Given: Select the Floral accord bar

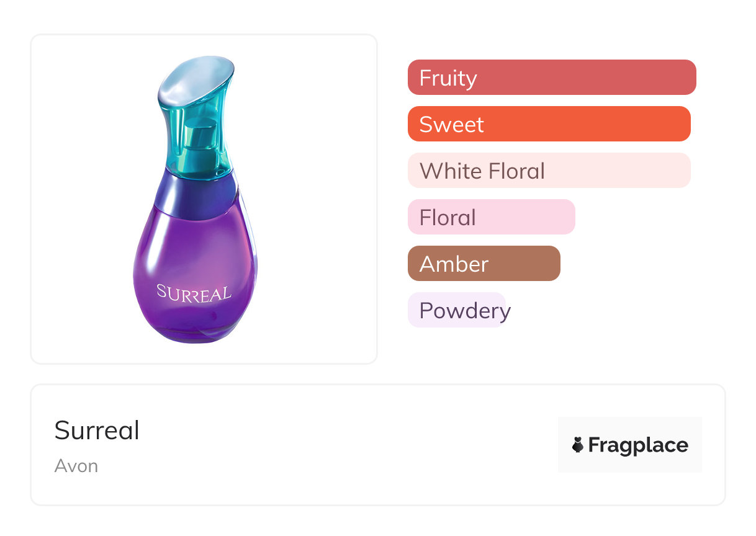Looking at the screenshot, I should pos(491,217).
